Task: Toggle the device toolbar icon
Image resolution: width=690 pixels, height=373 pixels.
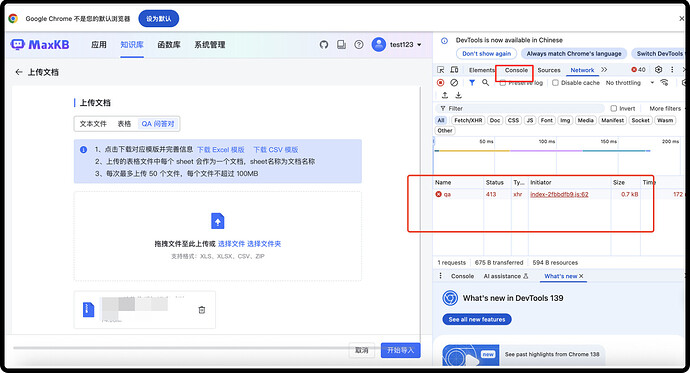Action: point(454,70)
